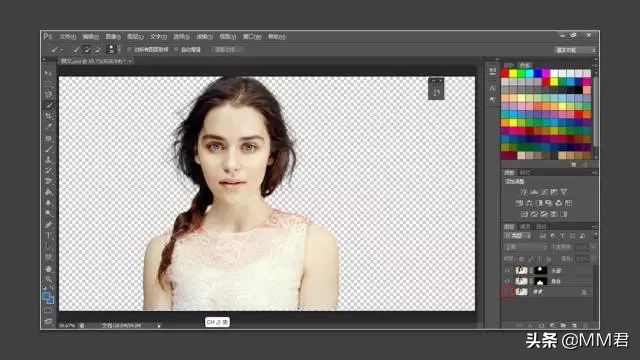
Task: Open the Filter menu
Action: pyautogui.click(x=204, y=37)
